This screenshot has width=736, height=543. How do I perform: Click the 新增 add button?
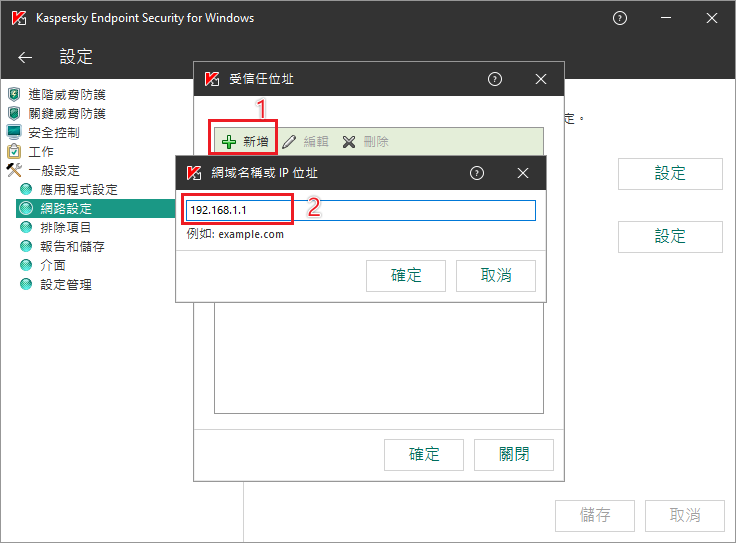245,142
